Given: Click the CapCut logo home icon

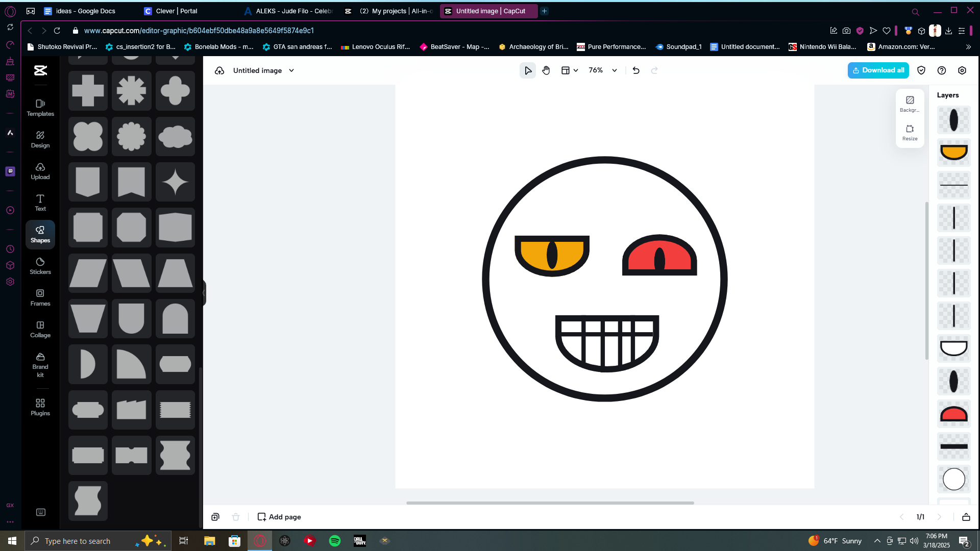Looking at the screenshot, I should tap(40, 70).
